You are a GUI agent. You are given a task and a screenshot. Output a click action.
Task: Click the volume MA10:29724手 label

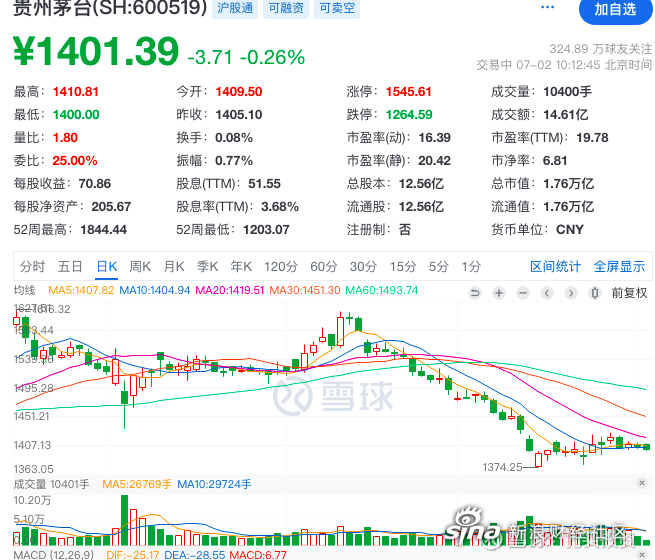(214, 484)
